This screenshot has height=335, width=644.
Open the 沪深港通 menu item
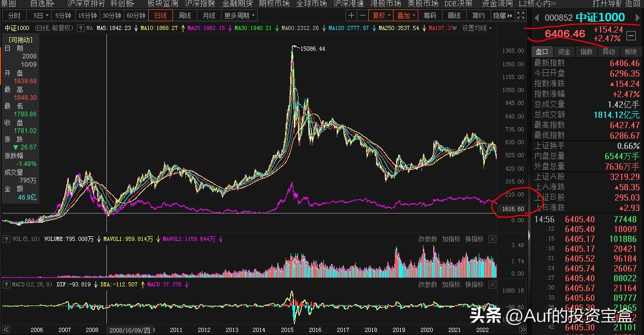click(349, 4)
